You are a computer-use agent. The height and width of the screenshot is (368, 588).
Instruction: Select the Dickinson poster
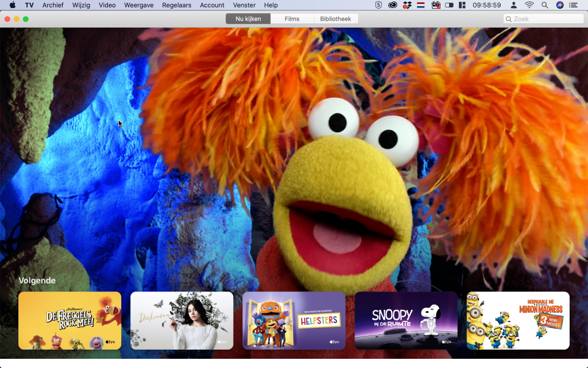click(x=181, y=320)
